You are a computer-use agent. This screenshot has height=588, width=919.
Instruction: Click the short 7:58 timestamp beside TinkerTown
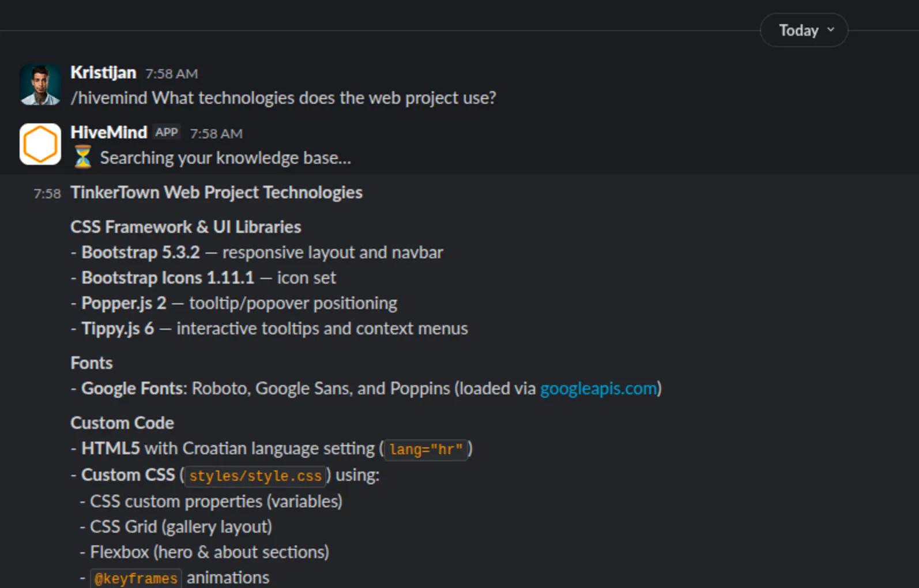tap(47, 194)
